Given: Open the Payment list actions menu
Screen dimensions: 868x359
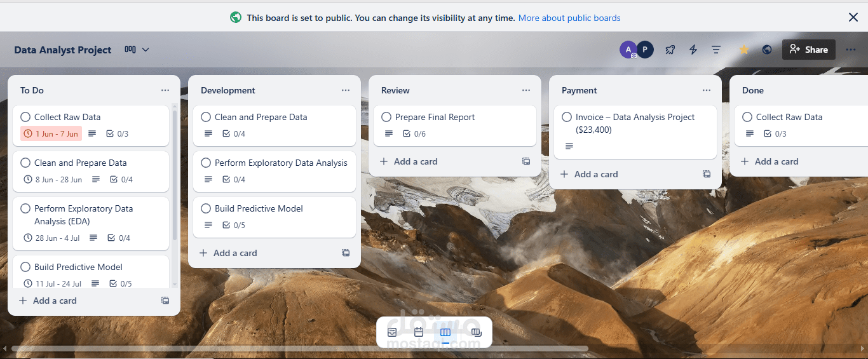Looking at the screenshot, I should click(707, 90).
